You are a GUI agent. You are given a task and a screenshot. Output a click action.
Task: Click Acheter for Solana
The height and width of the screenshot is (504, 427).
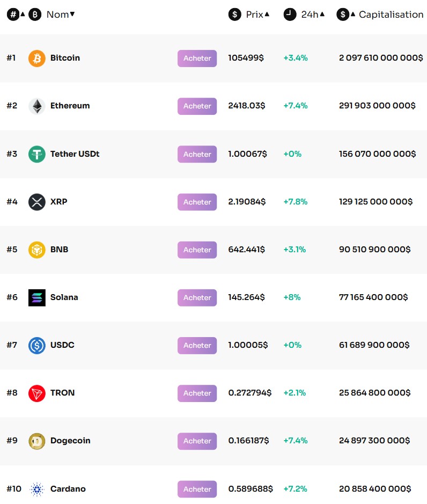197,297
